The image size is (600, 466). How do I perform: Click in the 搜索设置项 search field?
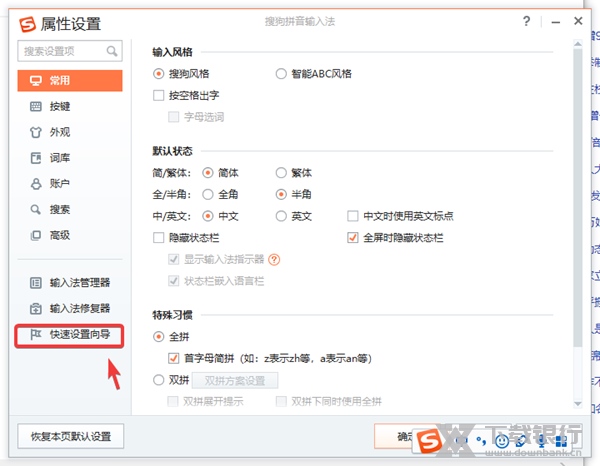(x=60, y=50)
